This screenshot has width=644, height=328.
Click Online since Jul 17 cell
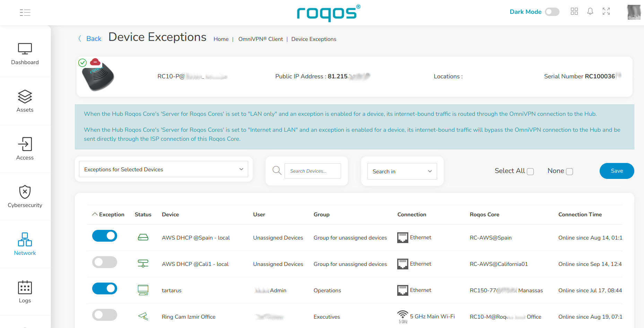coord(590,291)
